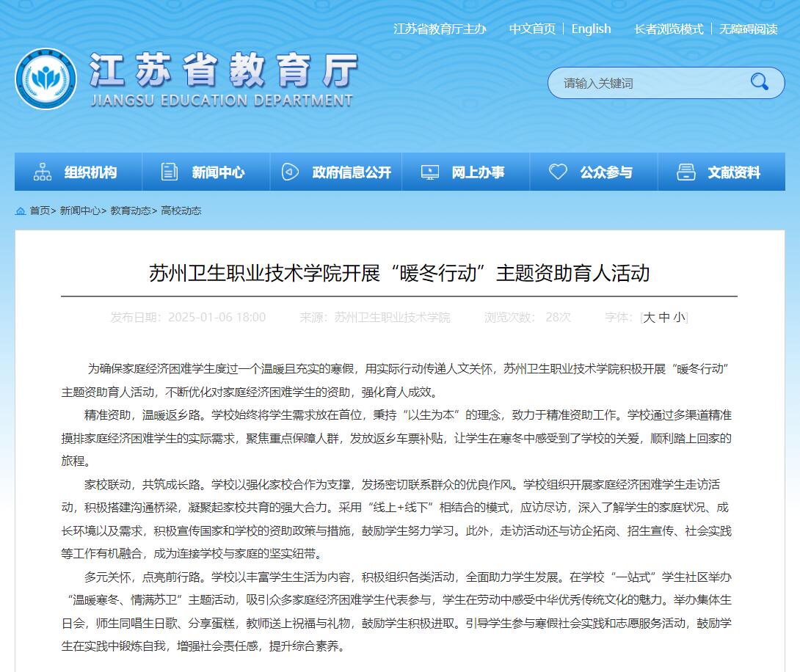Click the 江苏省教育厅 site title
This screenshot has width=800, height=672.
(223, 71)
